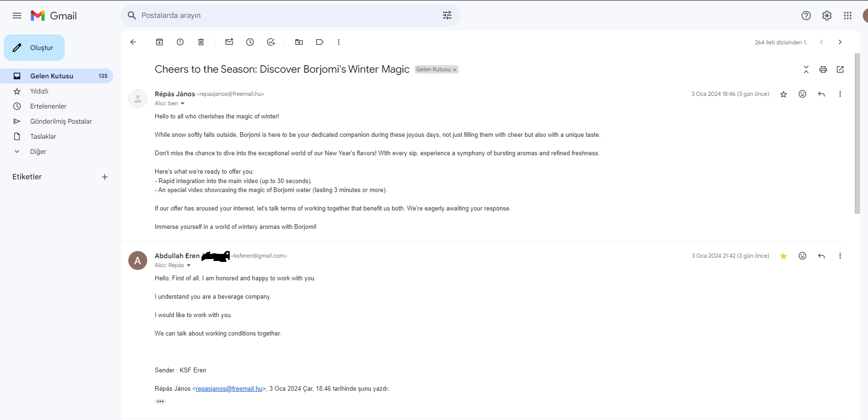
Task: Collapse all messages in the thread
Action: [x=806, y=69]
